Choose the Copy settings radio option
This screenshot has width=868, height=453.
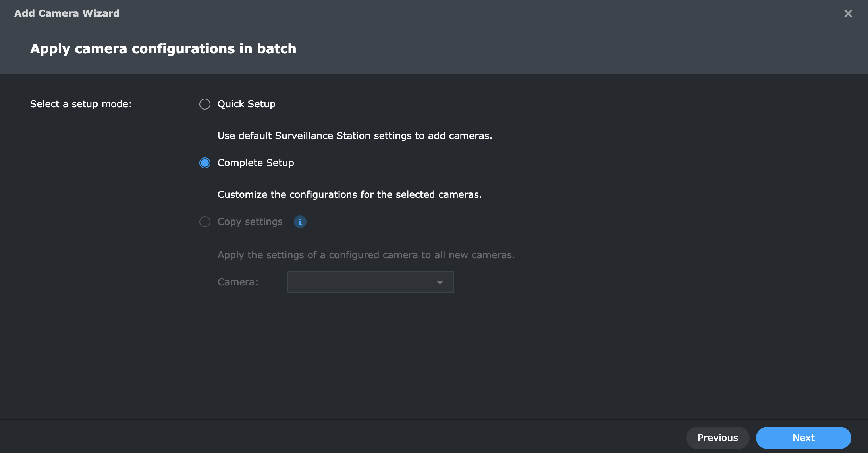pos(205,222)
